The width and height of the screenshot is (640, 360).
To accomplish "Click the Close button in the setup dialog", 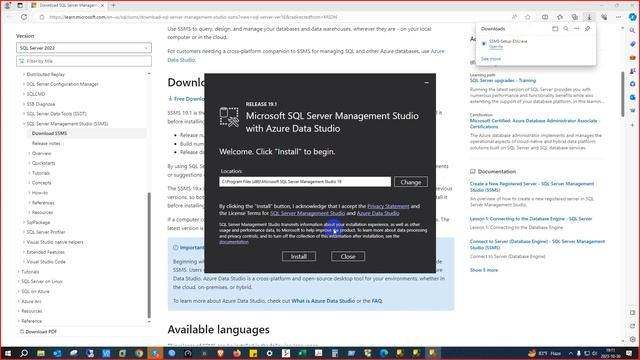I will pos(348,256).
